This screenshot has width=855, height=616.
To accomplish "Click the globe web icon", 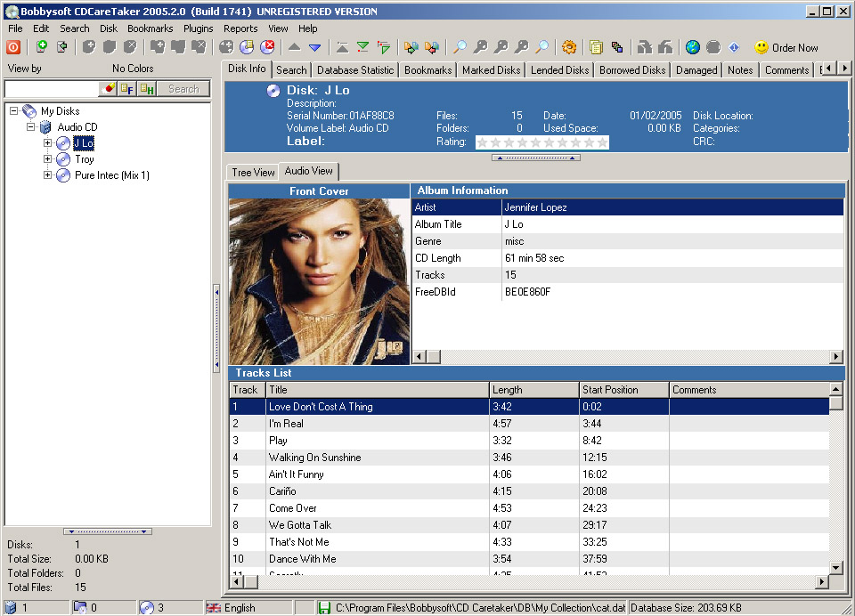I will click(693, 47).
